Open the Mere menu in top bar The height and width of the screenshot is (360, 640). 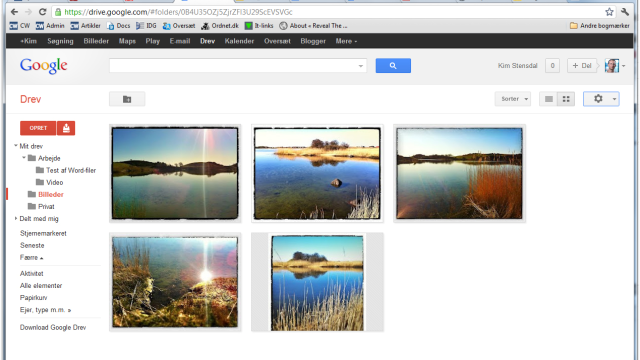point(346,41)
